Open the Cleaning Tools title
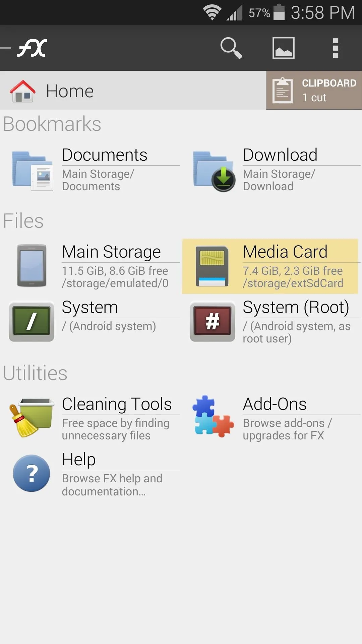Screen dimensions: 362x644 (117, 404)
